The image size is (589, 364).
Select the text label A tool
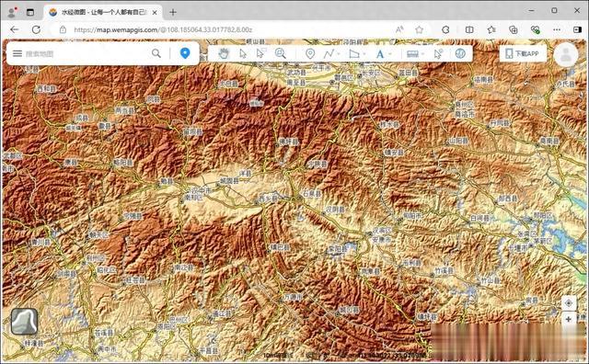pyautogui.click(x=380, y=54)
